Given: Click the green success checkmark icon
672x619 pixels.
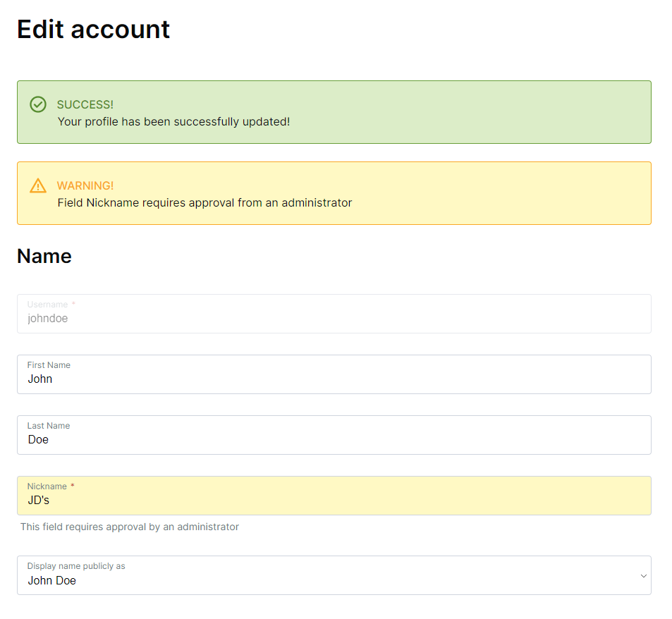Looking at the screenshot, I should tap(37, 104).
